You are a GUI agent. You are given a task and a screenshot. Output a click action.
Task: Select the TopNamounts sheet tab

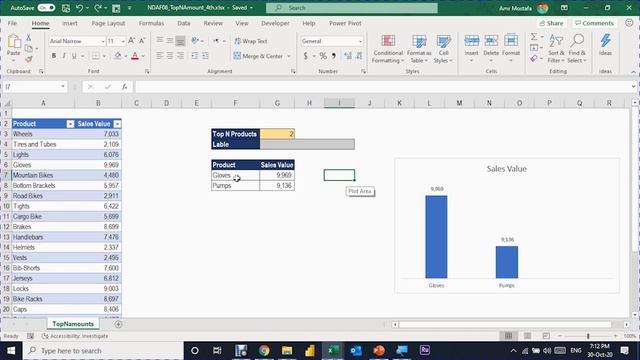pos(73,324)
